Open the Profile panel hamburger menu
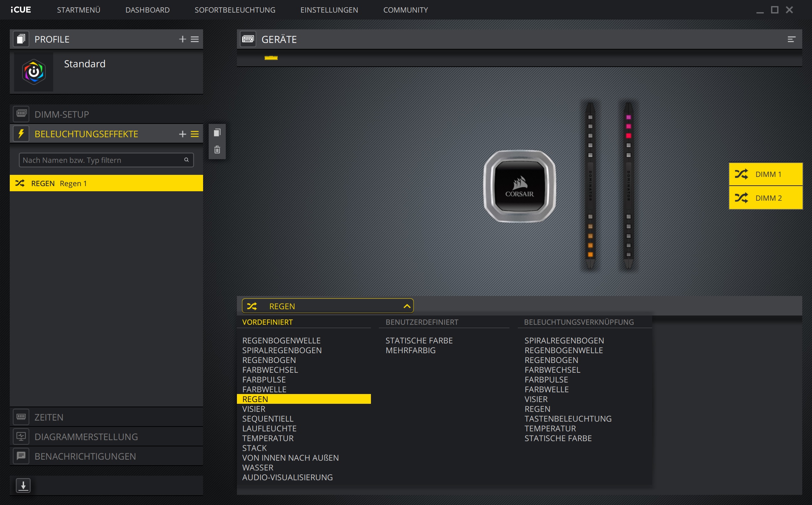Image resolution: width=812 pixels, height=505 pixels. (x=195, y=39)
